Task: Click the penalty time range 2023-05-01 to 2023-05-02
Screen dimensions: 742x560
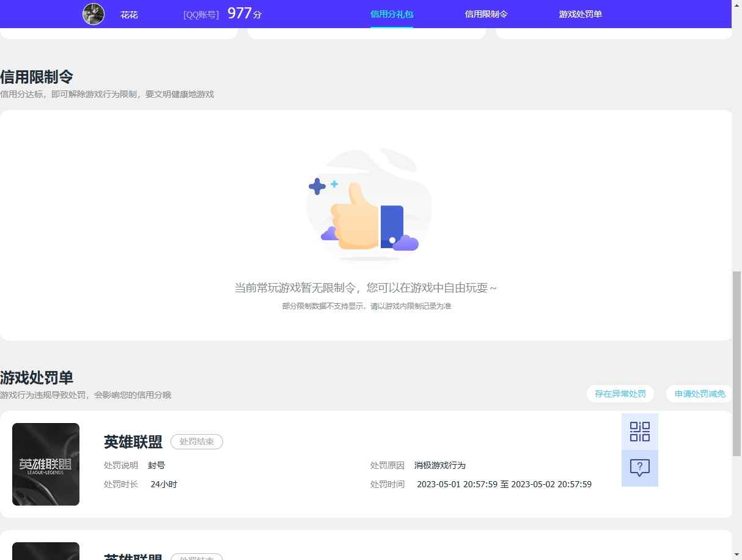Action: pyautogui.click(x=504, y=484)
